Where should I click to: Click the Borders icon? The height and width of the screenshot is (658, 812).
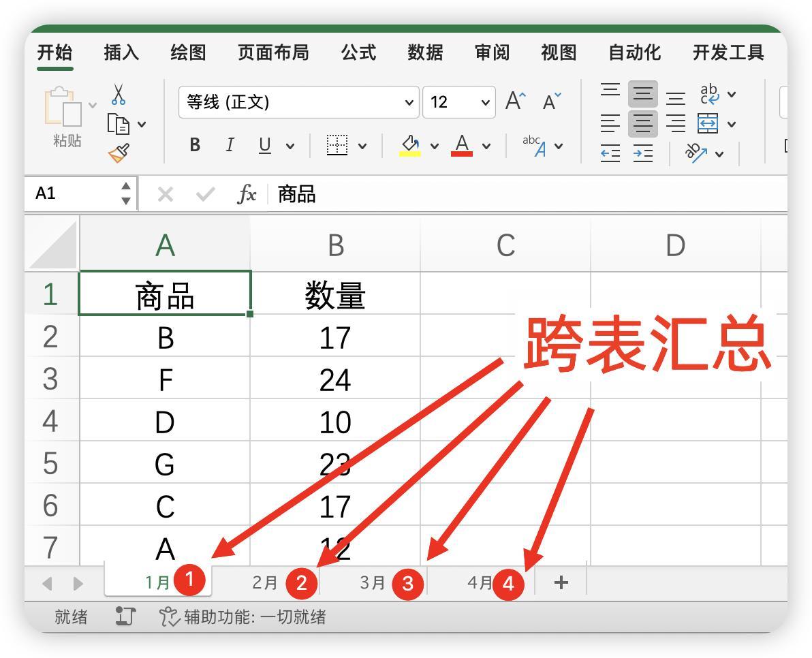click(337, 145)
